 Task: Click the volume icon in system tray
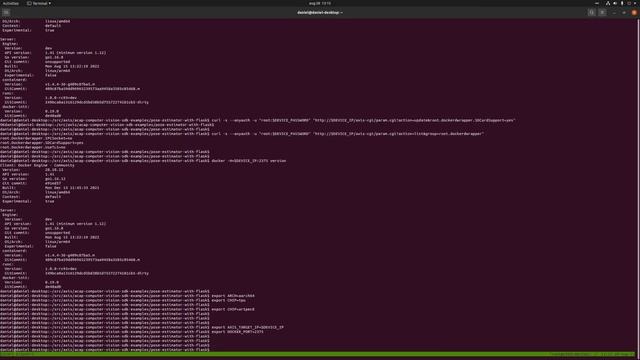[615, 3]
